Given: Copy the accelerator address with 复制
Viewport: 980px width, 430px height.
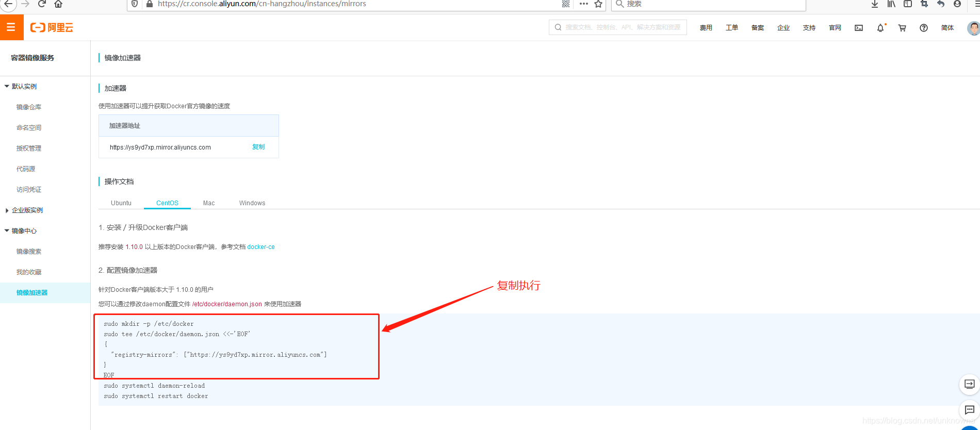Looking at the screenshot, I should [258, 147].
